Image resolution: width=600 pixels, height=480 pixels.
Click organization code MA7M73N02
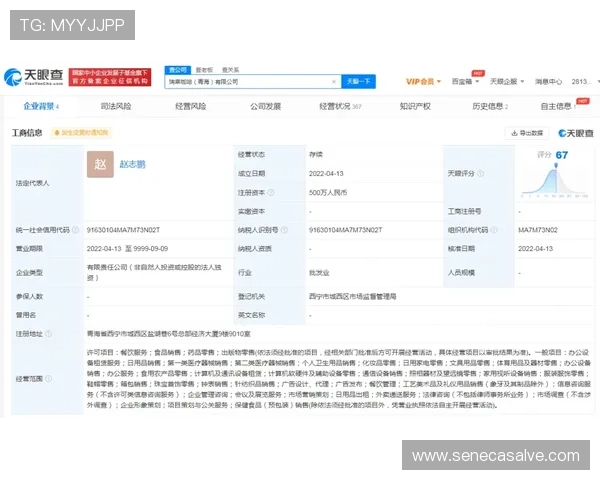click(538, 230)
